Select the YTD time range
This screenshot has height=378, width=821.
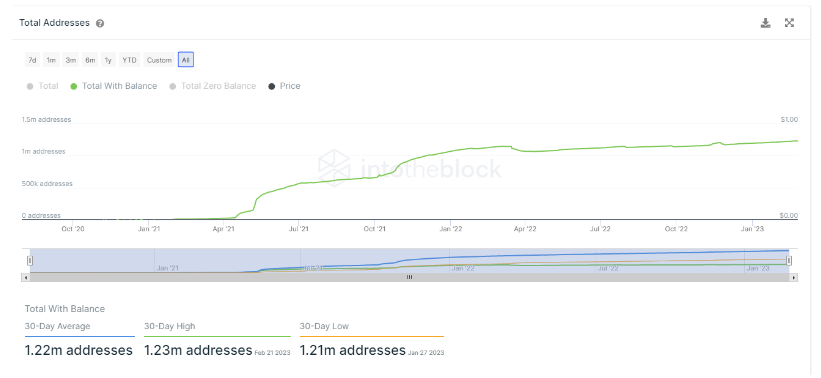[x=129, y=60]
